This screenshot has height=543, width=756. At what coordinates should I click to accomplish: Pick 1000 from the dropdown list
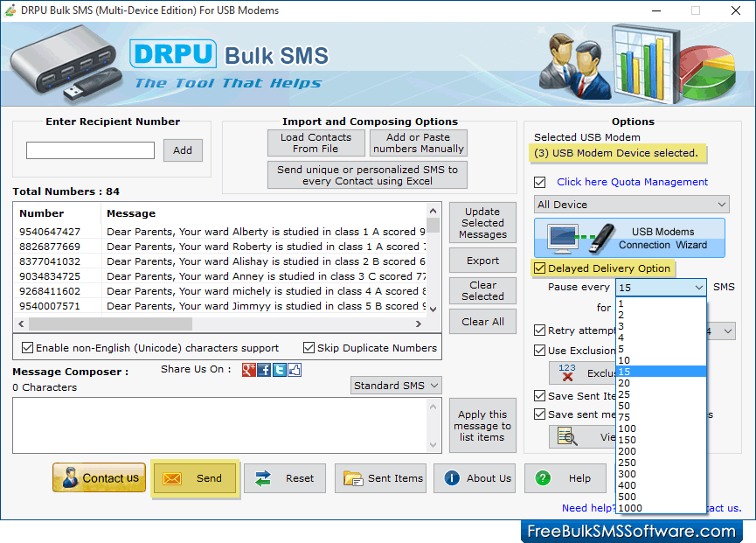(x=661, y=508)
